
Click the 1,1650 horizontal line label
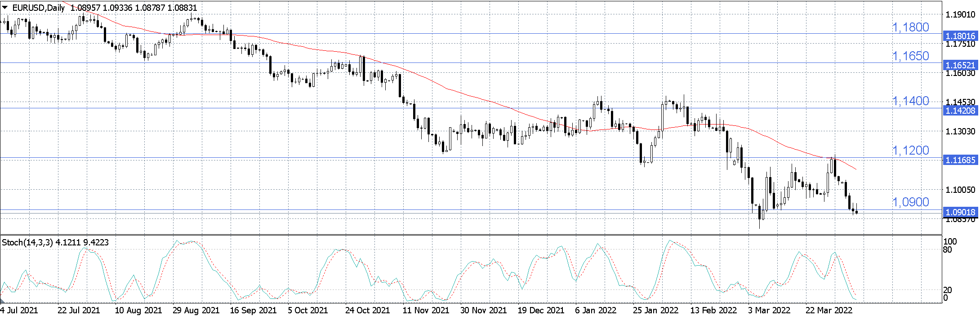pos(910,56)
